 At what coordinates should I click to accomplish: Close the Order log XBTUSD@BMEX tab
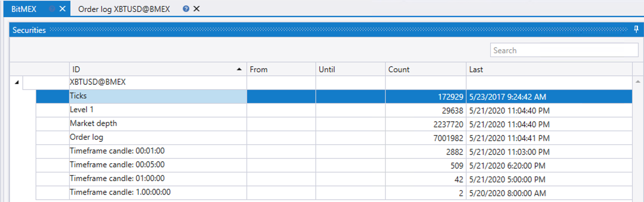[196, 9]
